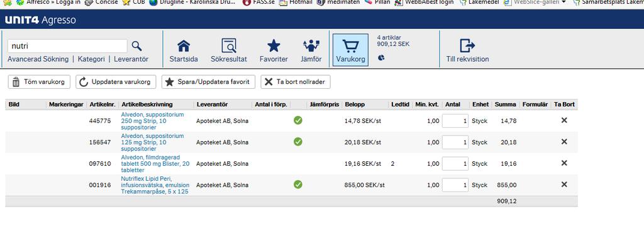The image size is (644, 247).
Task: Open Favoriter star icon
Action: click(x=274, y=50)
